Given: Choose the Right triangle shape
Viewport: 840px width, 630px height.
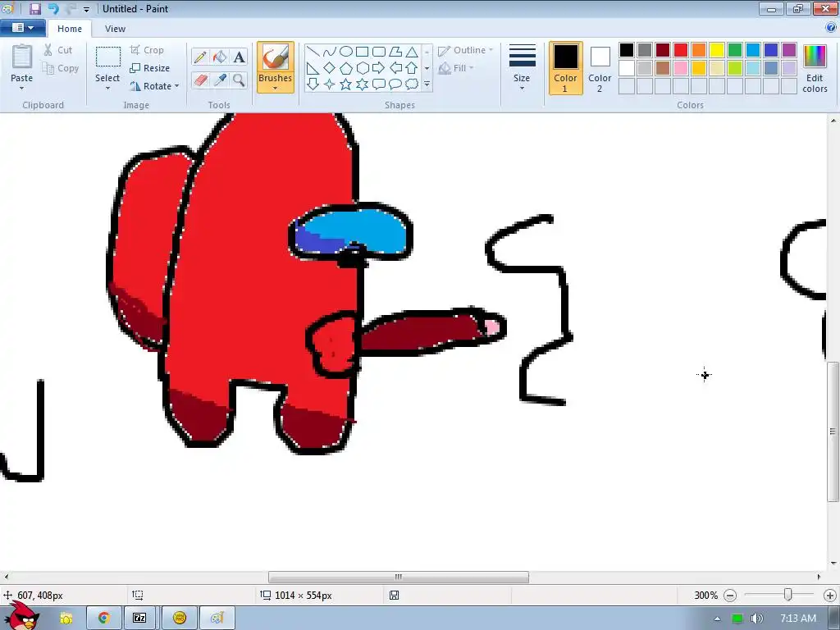Looking at the screenshot, I should 313,68.
